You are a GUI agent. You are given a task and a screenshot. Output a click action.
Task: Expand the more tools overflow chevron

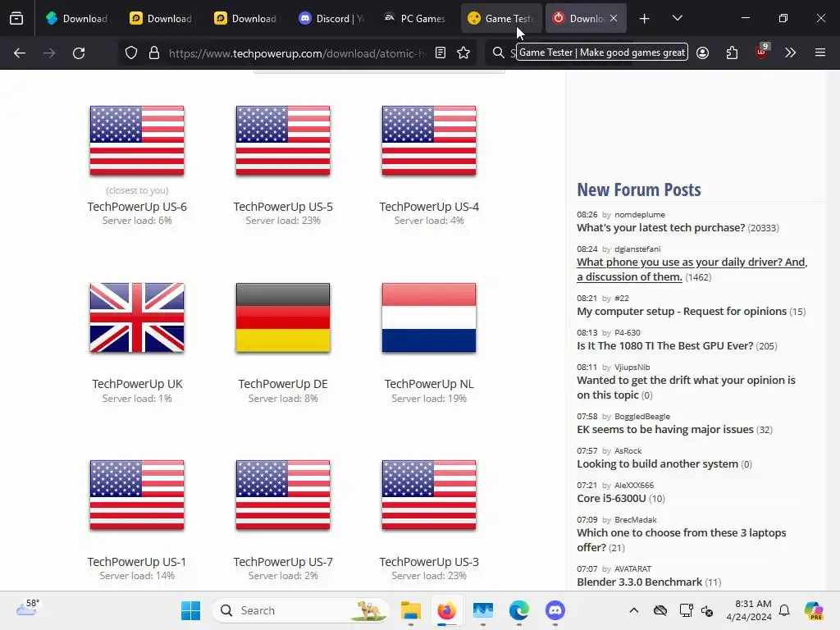click(x=790, y=52)
